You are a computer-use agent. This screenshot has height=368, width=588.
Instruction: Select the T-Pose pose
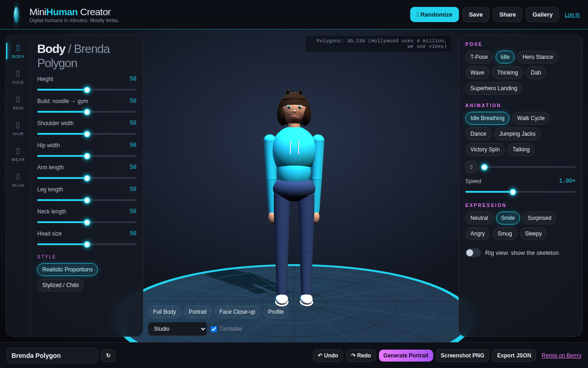point(479,57)
